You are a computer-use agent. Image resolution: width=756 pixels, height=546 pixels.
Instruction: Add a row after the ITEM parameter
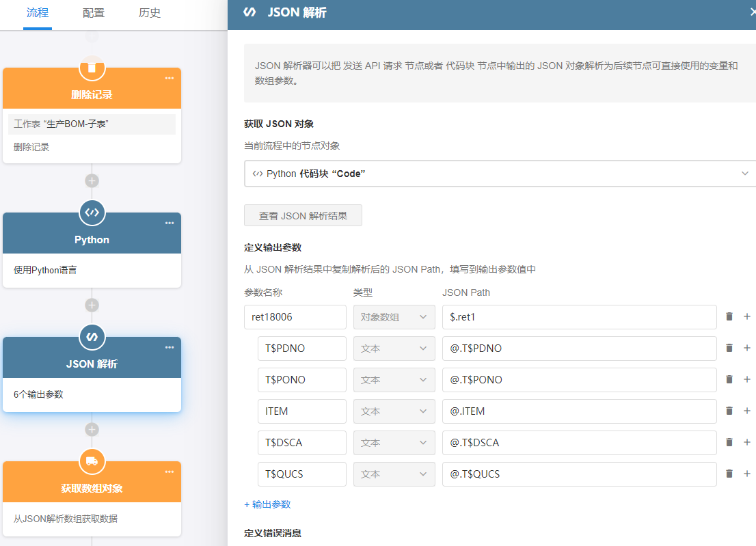coord(746,411)
